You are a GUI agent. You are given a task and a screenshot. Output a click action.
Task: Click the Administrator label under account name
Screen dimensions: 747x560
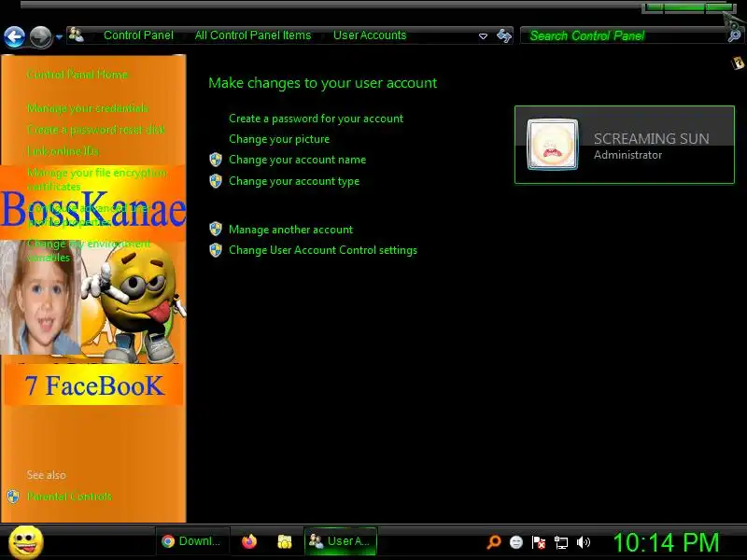[627, 155]
